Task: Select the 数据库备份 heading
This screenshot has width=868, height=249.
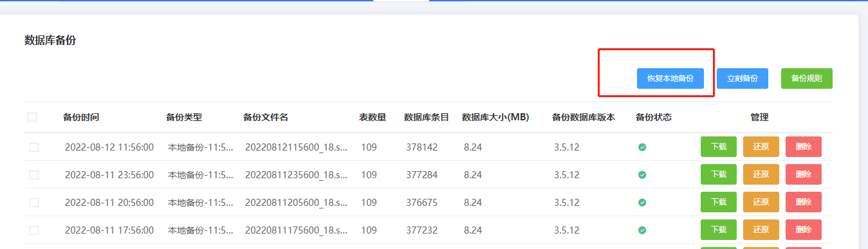Action: (x=50, y=40)
